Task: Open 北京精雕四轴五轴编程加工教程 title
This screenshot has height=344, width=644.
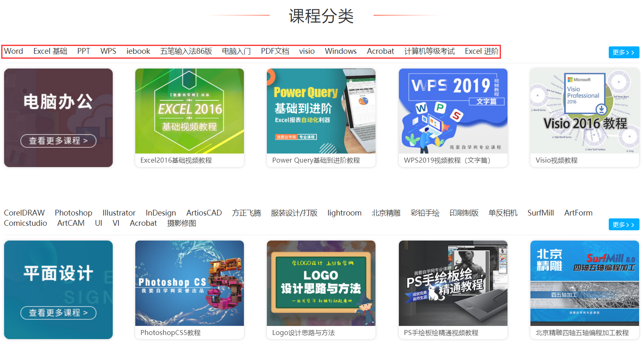Action: pos(582,333)
